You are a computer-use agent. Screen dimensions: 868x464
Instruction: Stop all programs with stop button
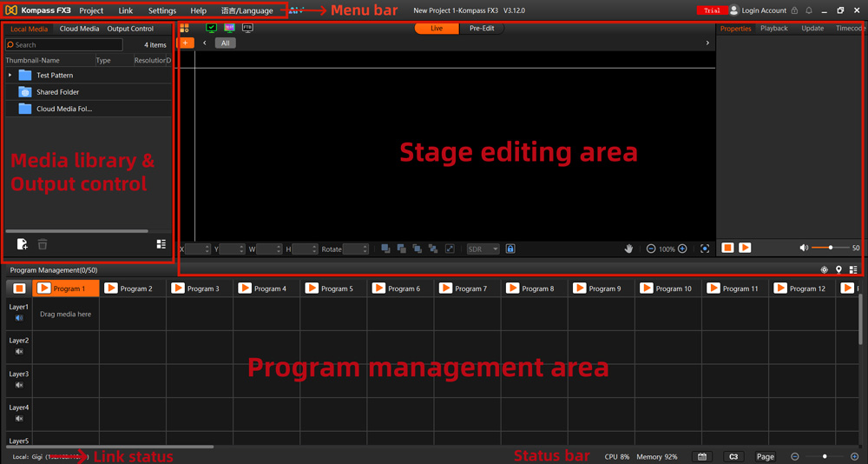tap(19, 288)
